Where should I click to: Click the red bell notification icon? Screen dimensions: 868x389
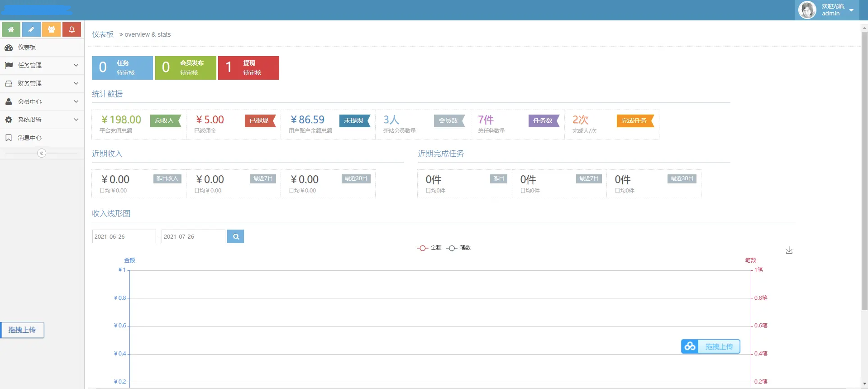pos(72,29)
